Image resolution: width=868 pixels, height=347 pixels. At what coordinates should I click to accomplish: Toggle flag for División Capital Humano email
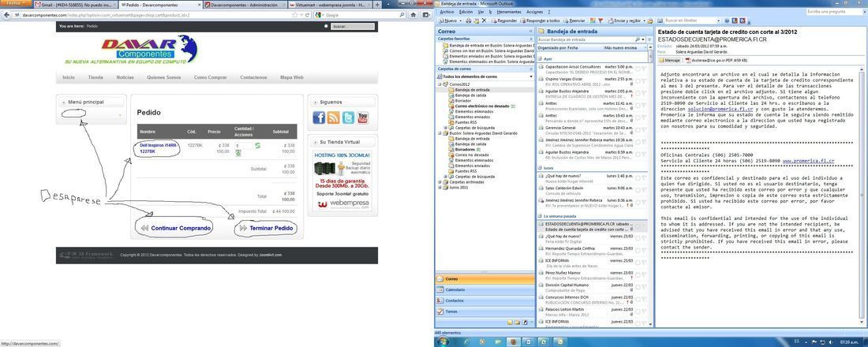click(x=644, y=286)
